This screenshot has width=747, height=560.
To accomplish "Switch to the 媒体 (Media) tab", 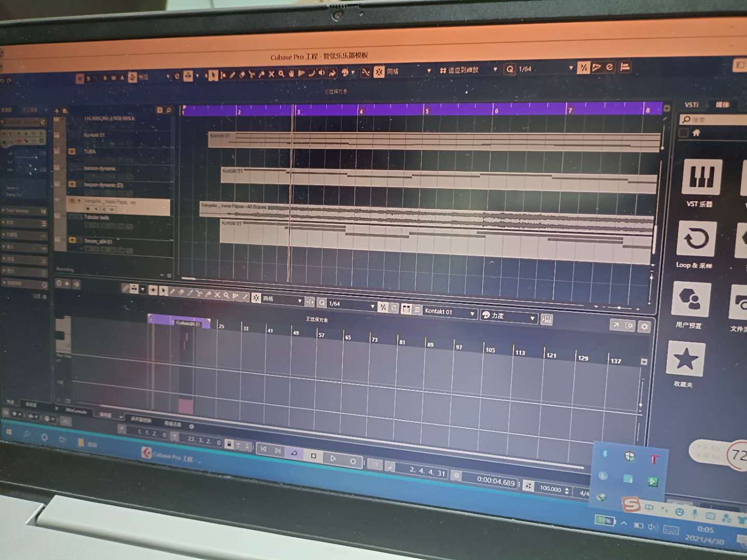I will pos(722,105).
